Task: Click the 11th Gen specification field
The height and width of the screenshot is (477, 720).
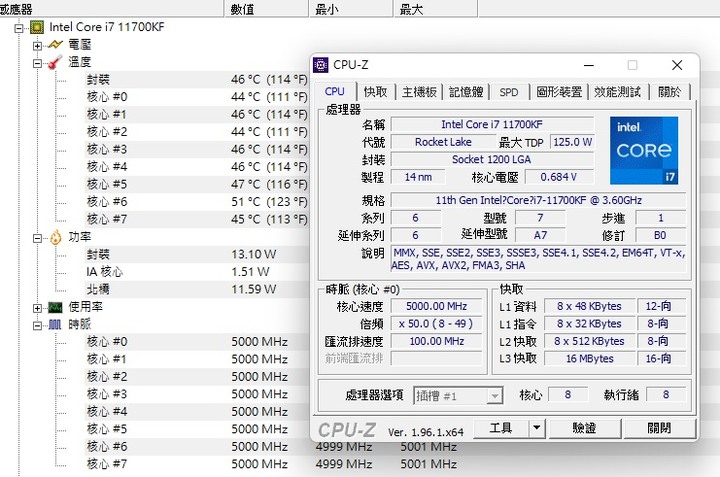Action: (539, 200)
